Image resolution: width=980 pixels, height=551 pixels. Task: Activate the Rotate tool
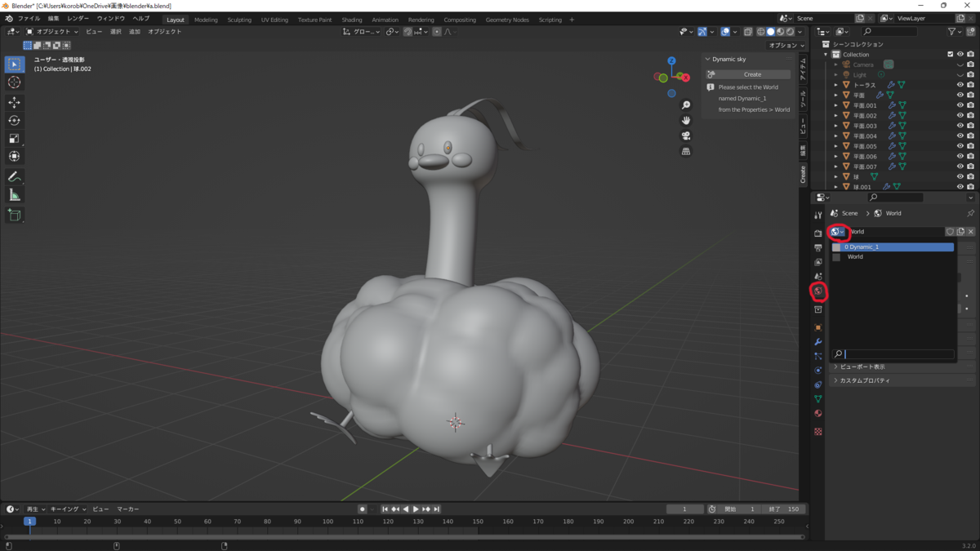(14, 120)
